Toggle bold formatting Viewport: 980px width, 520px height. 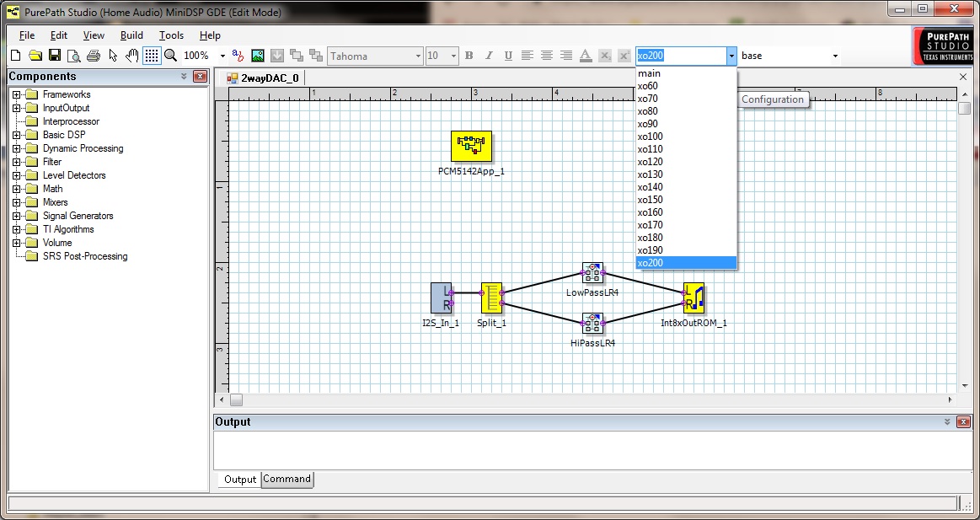tap(469, 56)
